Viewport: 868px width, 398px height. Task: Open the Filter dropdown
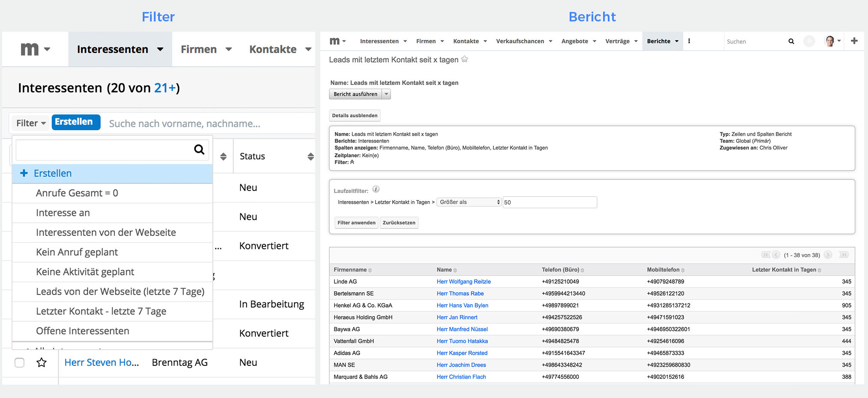(31, 123)
